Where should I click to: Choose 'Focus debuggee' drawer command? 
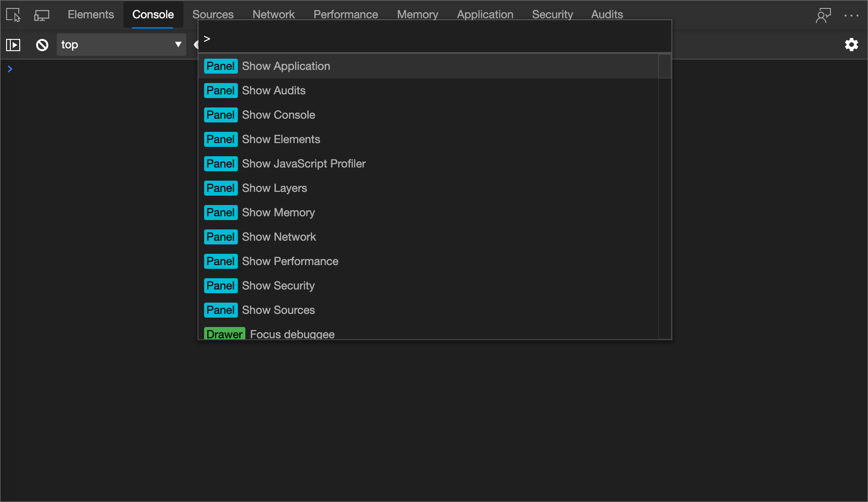292,334
